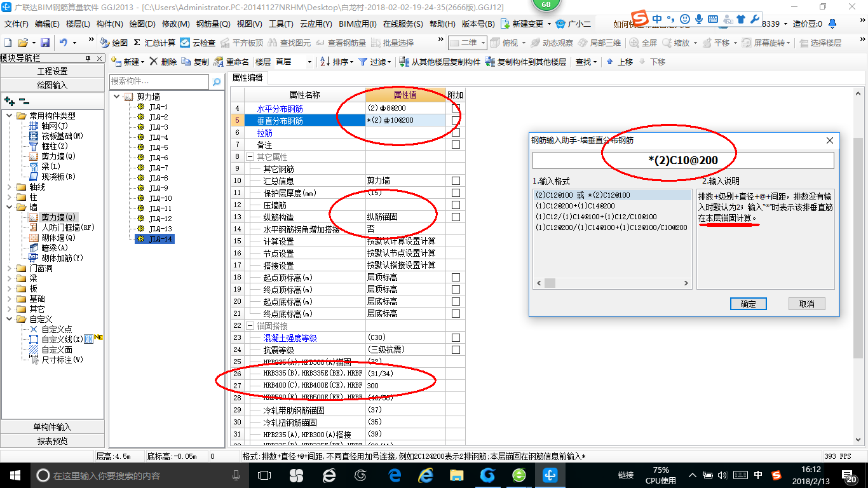868x488 pixels.
Task: Tick 附加 checkbox for 起点顶标高 row
Action: point(456,277)
